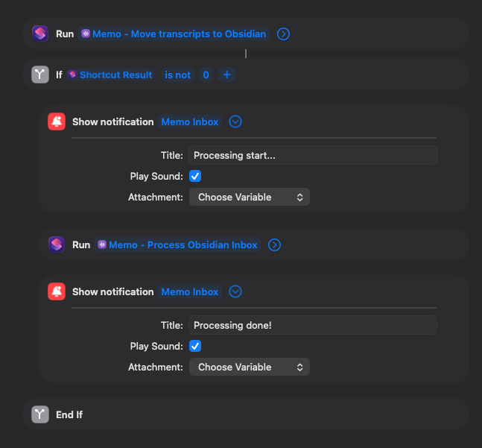This screenshot has width=482, height=448.
Task: Click the 'Processing done!' title field
Action: (312, 325)
